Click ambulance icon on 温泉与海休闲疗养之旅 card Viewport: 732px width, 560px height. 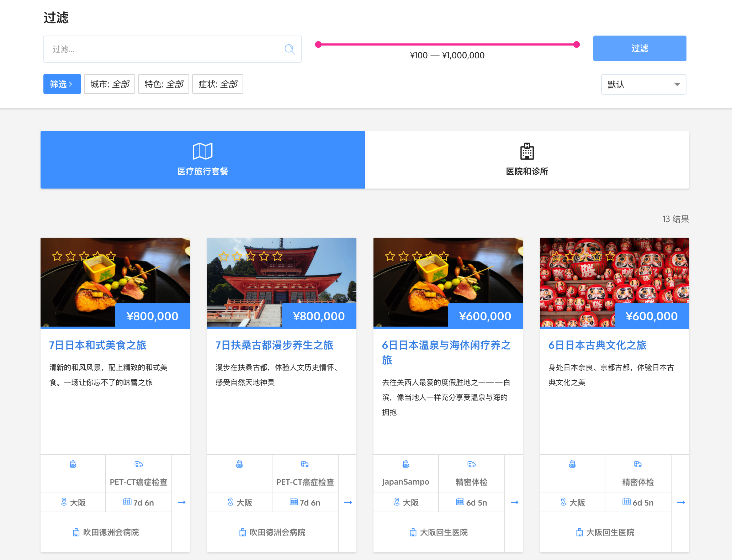coord(472,464)
